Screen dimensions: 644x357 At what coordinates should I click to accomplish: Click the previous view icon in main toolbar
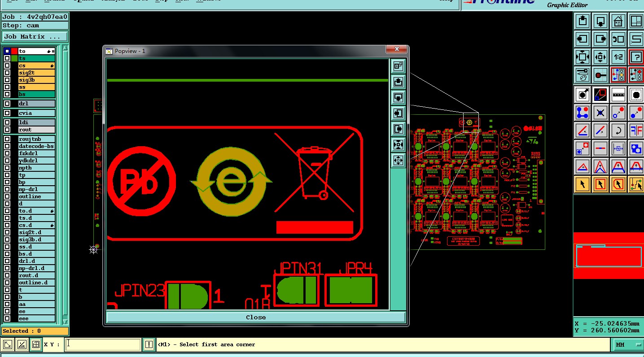[x=618, y=39]
